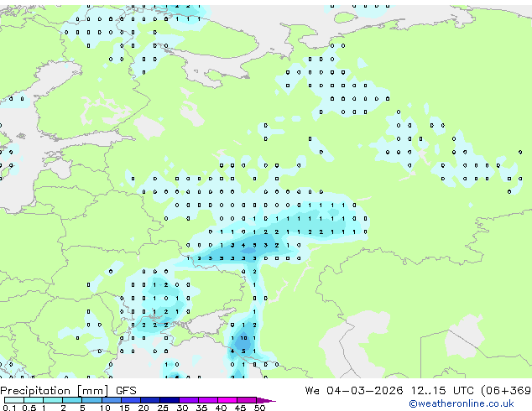Click the '40' legend scale label

(x=222, y=408)
